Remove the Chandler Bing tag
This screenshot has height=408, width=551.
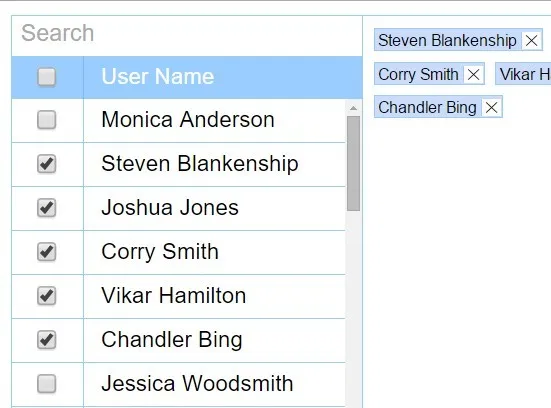tap(491, 107)
